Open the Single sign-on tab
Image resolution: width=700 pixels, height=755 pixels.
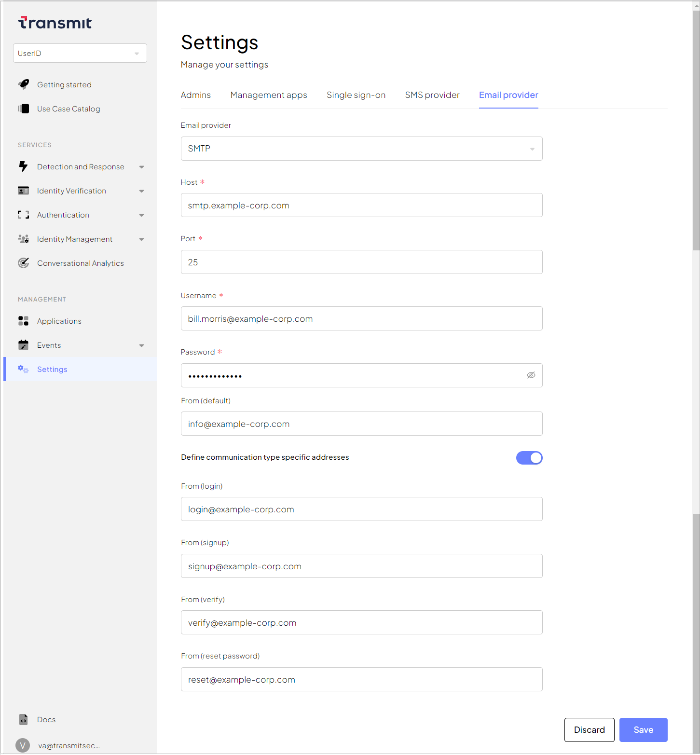tap(356, 95)
